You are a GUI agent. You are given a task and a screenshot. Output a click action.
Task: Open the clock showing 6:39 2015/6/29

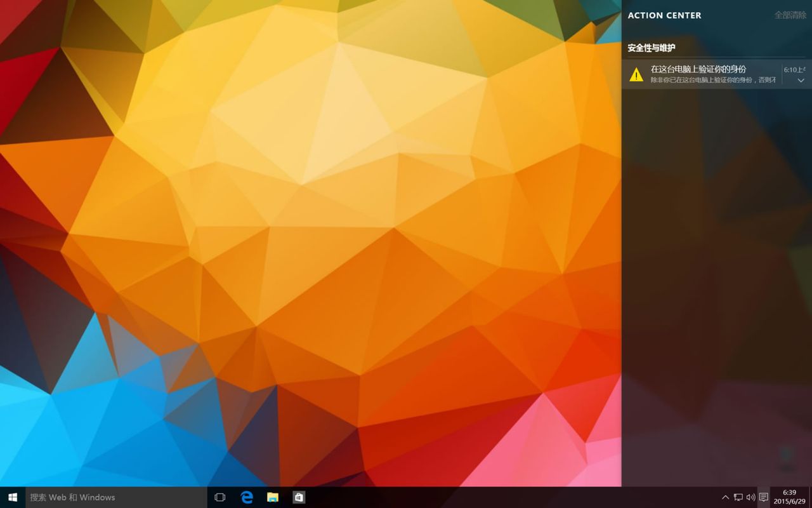790,497
